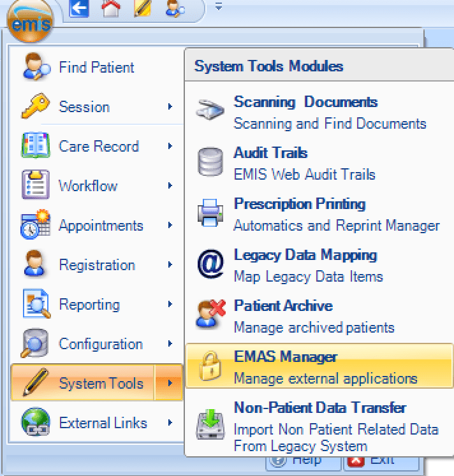Click the Prescription Printing printer icon

click(x=210, y=213)
